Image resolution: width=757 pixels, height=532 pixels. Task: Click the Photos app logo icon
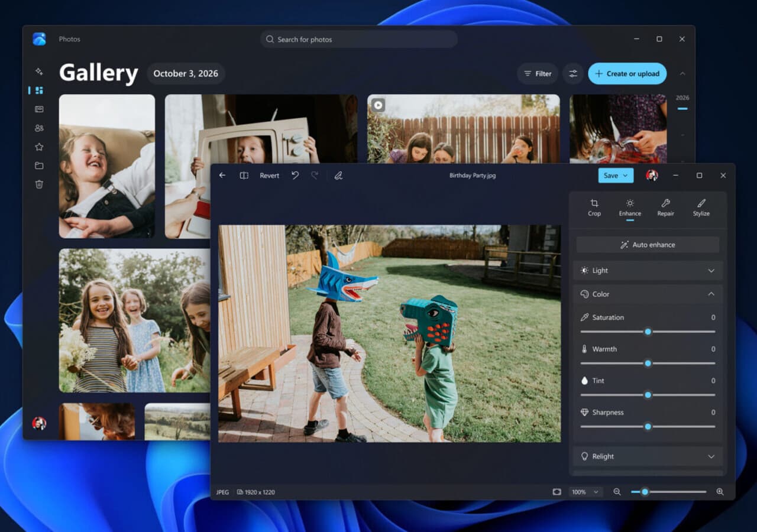coord(39,39)
